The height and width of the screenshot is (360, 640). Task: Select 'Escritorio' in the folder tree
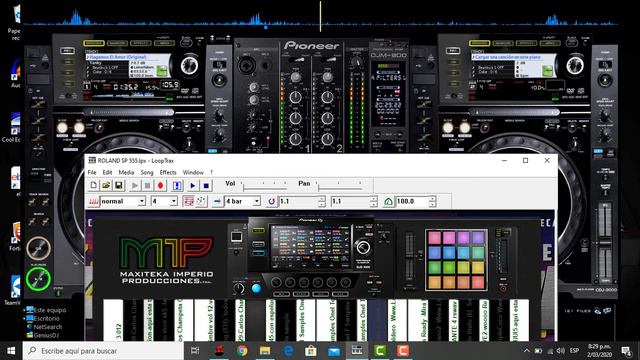(42, 318)
